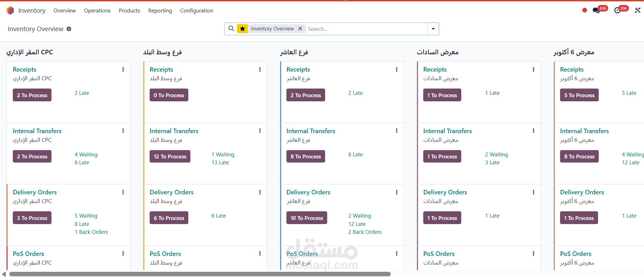Click '8 Late' in فرع العاشر Internal Transfers
This screenshot has height=277, width=644.
pos(356,155)
